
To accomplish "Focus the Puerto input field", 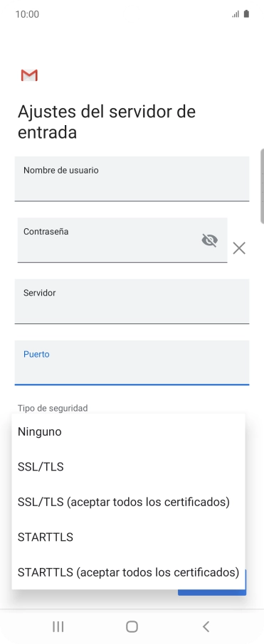I will tap(132, 363).
